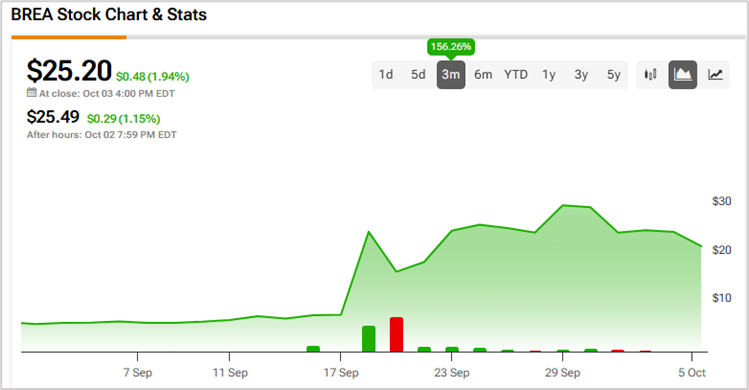Click the 156.26% performance tooltip
749x390 pixels.
[451, 47]
